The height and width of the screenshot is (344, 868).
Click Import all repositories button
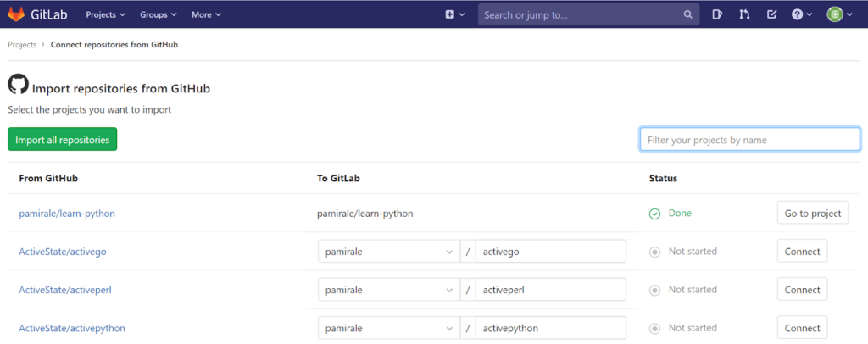[63, 139]
